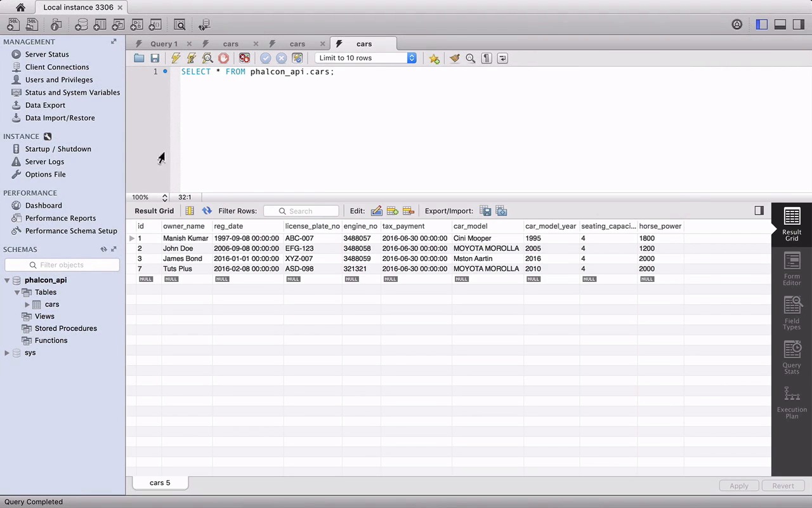
Task: Select the cars 5 result tab
Action: coord(160,483)
